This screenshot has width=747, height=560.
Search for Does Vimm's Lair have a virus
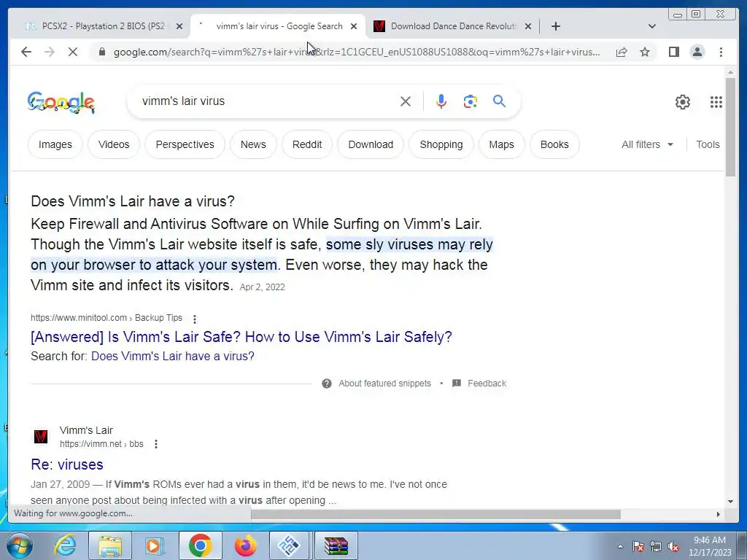(172, 356)
